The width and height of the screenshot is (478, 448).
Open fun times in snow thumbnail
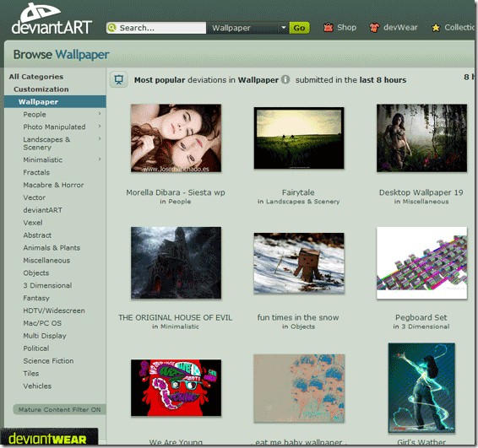(x=299, y=263)
